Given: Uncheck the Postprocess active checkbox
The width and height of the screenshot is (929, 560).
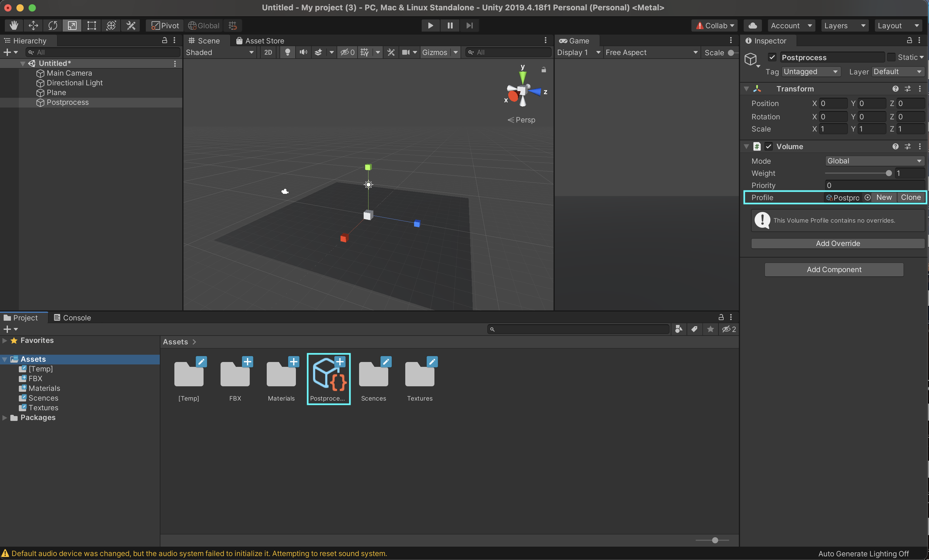Looking at the screenshot, I should tap(772, 57).
